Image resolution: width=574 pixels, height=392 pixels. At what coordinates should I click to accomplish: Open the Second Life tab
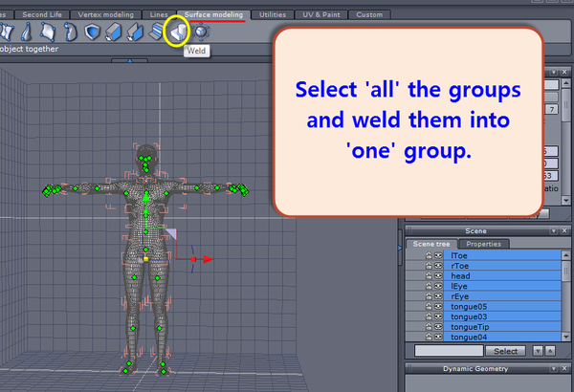[x=42, y=14]
